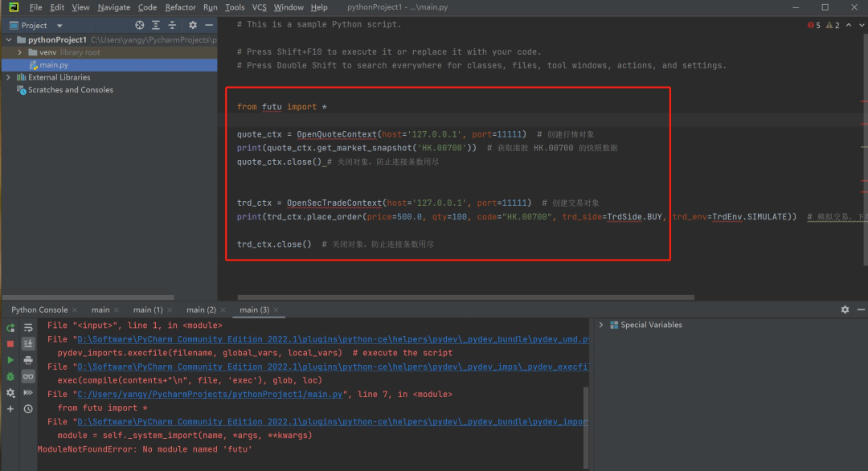Expand the venv folder
The width and height of the screenshot is (868, 471).
(x=20, y=52)
